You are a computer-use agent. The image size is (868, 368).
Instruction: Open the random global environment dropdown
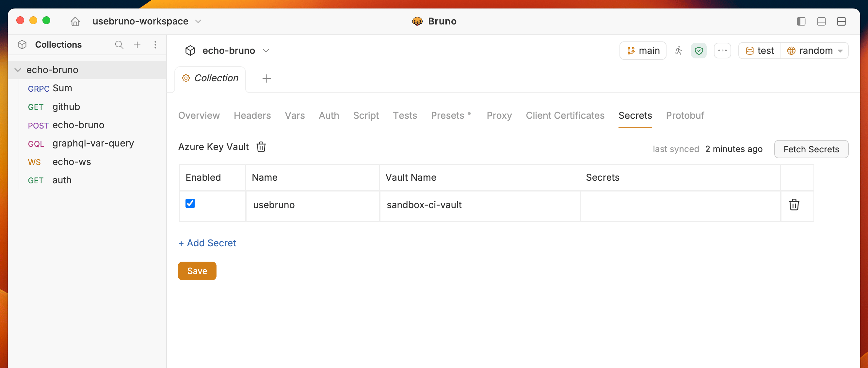(x=814, y=51)
